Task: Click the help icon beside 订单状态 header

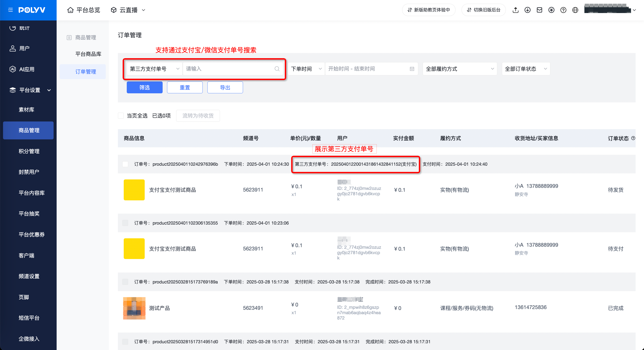Action: [x=633, y=138]
